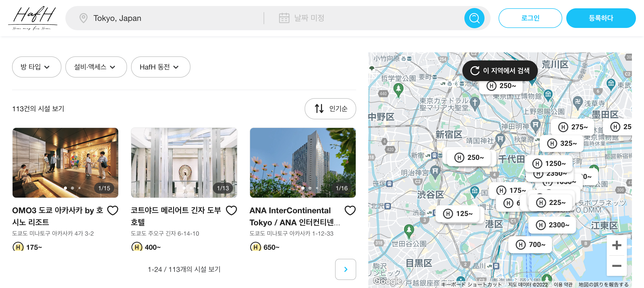
Task: Click the HafH logo
Action: click(x=33, y=18)
